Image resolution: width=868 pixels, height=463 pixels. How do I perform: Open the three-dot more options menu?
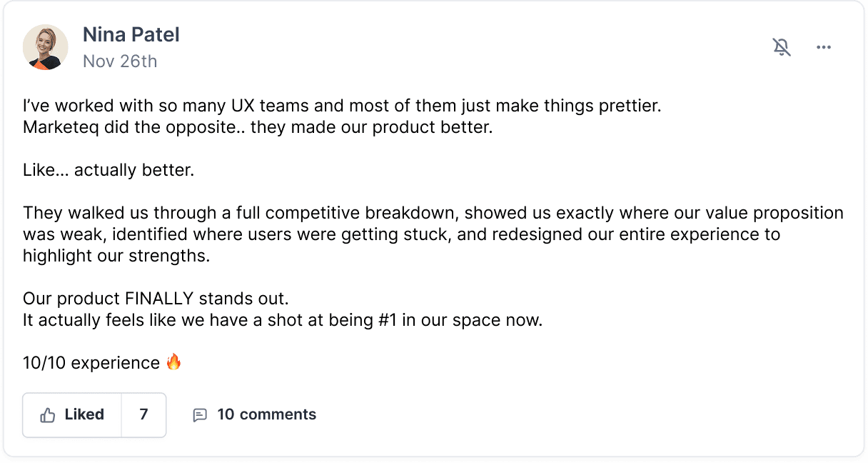click(x=824, y=47)
